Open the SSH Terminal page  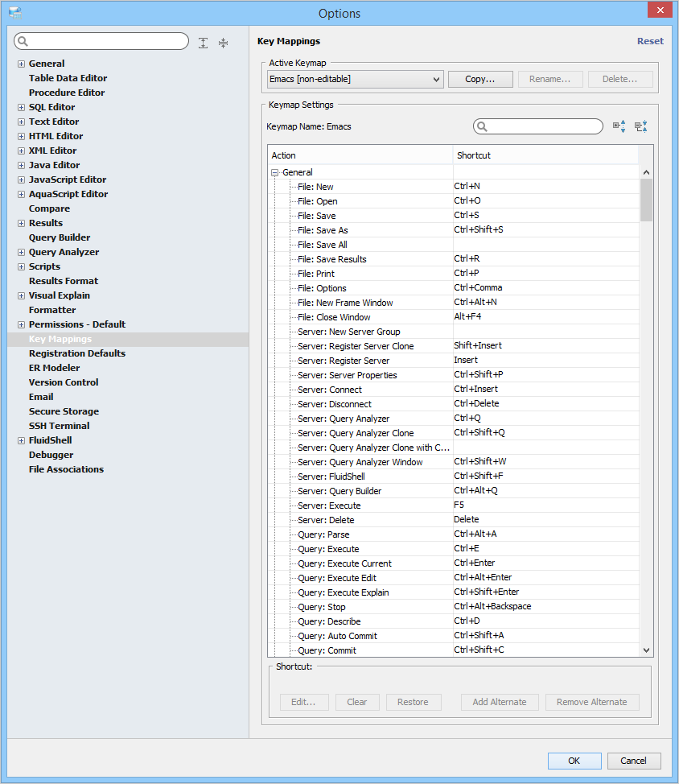[60, 426]
